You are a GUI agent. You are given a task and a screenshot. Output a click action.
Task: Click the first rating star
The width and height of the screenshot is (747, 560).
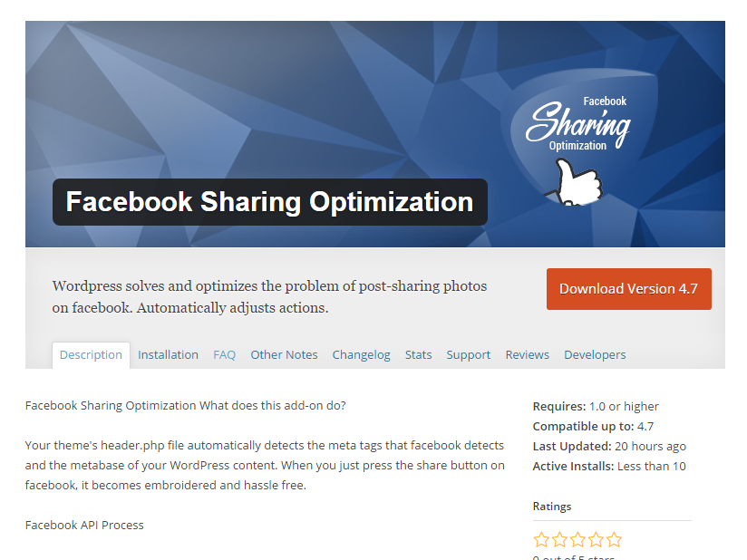pyautogui.click(x=541, y=539)
